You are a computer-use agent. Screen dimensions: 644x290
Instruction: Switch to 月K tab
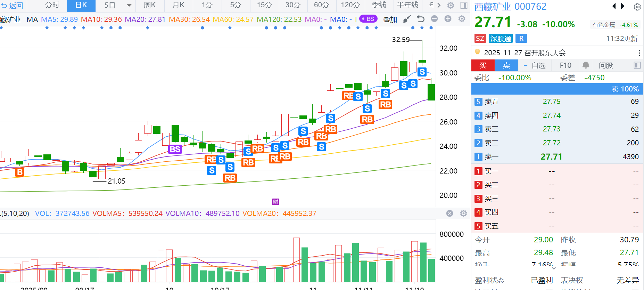point(179,5)
